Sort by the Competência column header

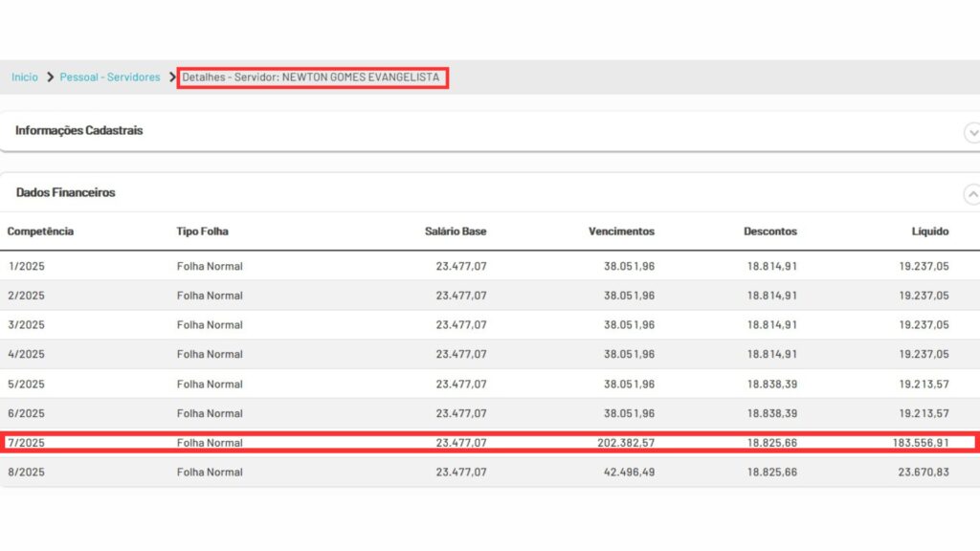(40, 231)
